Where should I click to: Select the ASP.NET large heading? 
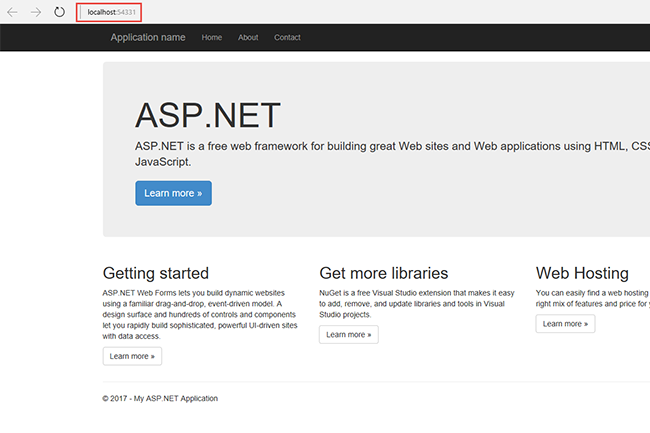click(208, 115)
